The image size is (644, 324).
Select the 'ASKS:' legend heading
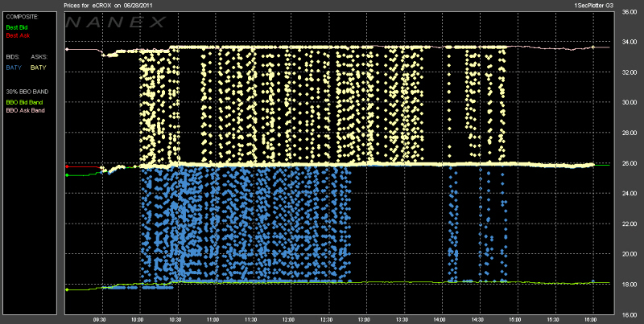point(38,57)
